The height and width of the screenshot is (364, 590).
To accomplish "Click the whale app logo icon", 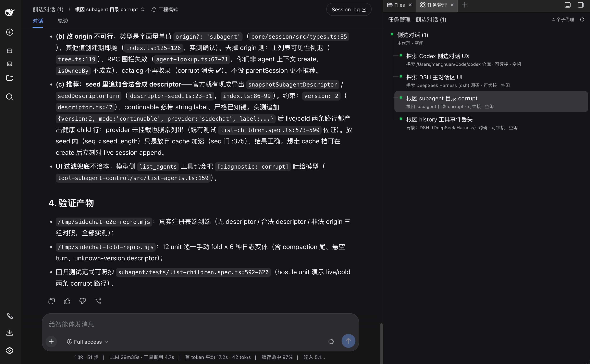I will [x=10, y=12].
